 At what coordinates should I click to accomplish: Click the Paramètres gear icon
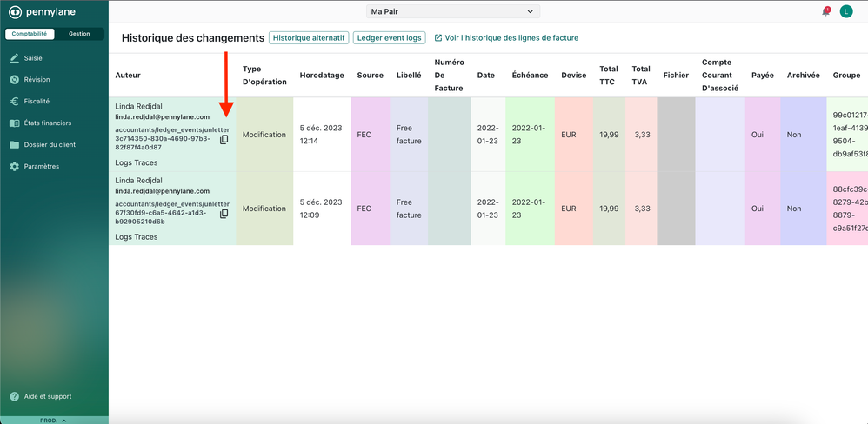[x=15, y=166]
